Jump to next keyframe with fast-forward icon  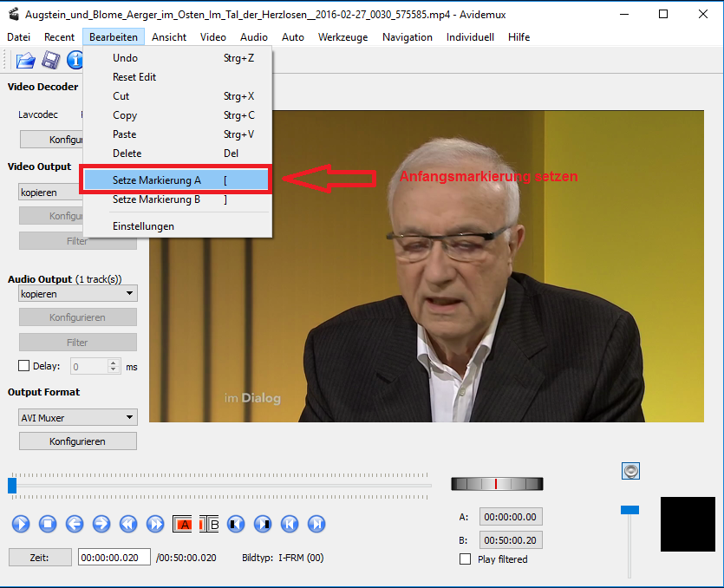point(155,524)
